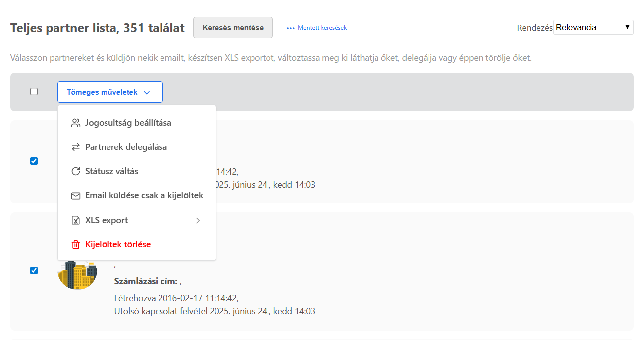Image resolution: width=644 pixels, height=340 pixels.
Task: Expand the XLS export submenu arrow
Action: (x=198, y=220)
